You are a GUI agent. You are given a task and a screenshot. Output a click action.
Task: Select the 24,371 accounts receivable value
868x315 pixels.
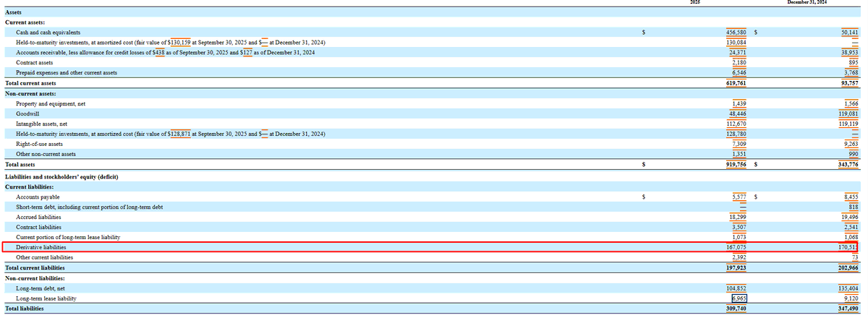point(738,53)
